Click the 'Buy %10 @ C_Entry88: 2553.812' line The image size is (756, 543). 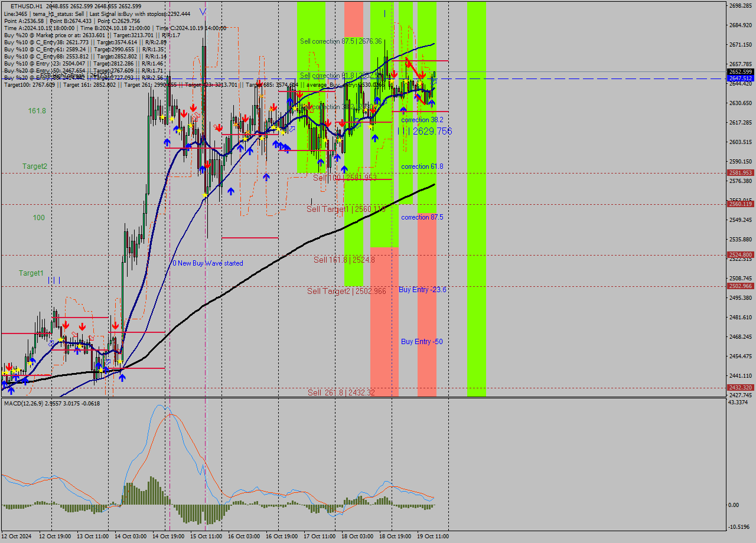86,56
